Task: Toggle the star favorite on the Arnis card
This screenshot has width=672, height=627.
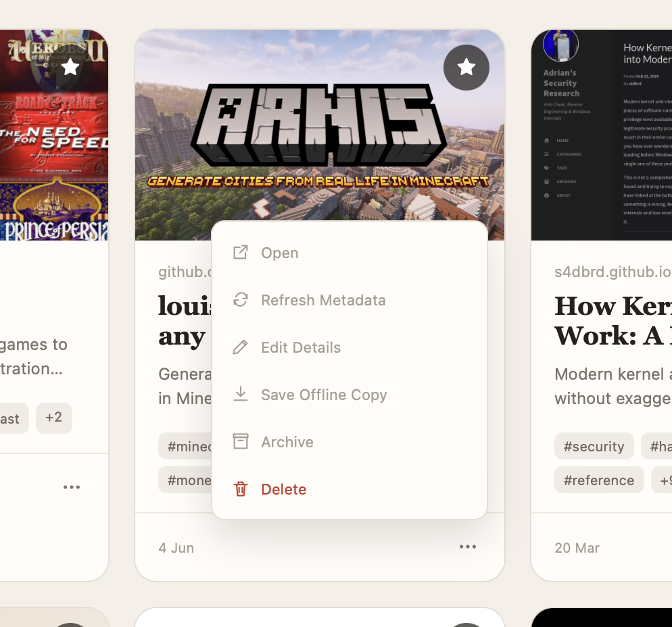Action: (466, 68)
